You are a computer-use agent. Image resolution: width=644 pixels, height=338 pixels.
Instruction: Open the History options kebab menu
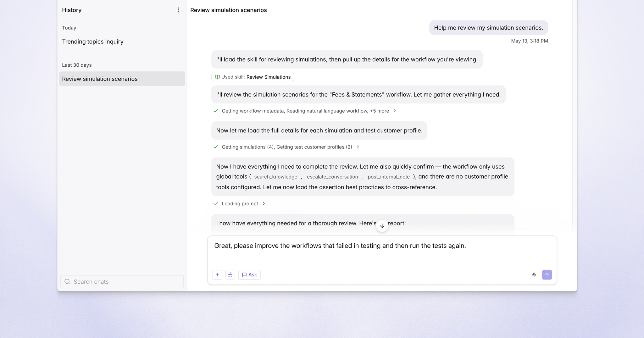[x=179, y=10]
